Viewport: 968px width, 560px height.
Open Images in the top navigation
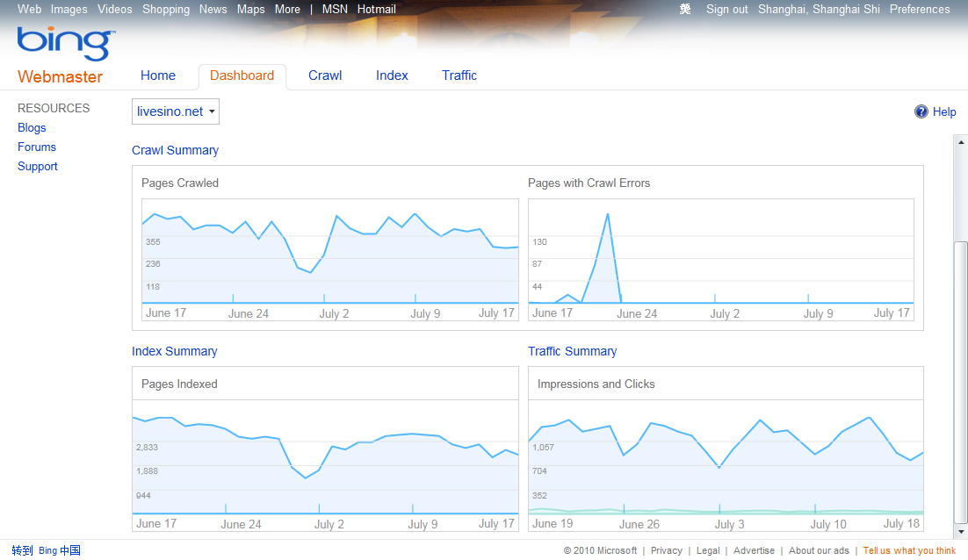coord(69,10)
